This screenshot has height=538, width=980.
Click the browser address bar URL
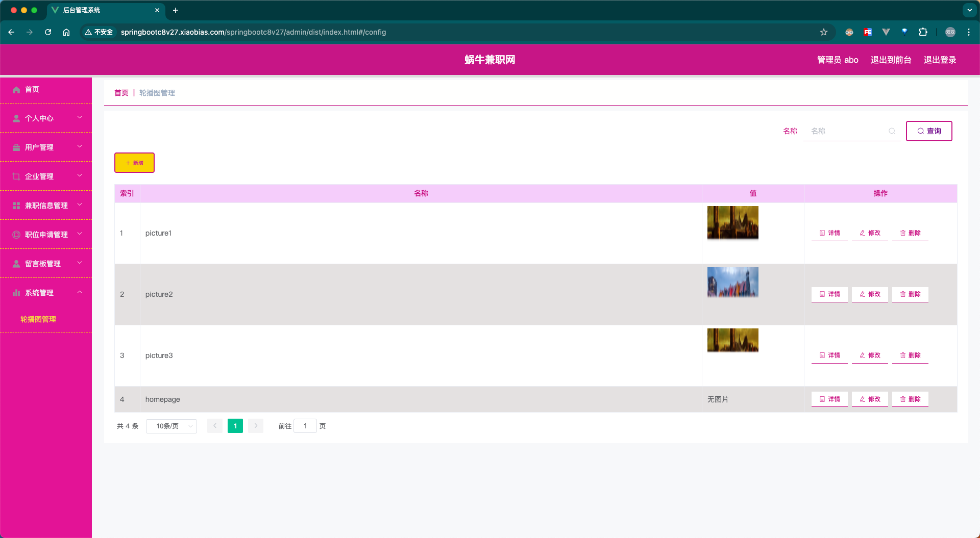pos(253,32)
